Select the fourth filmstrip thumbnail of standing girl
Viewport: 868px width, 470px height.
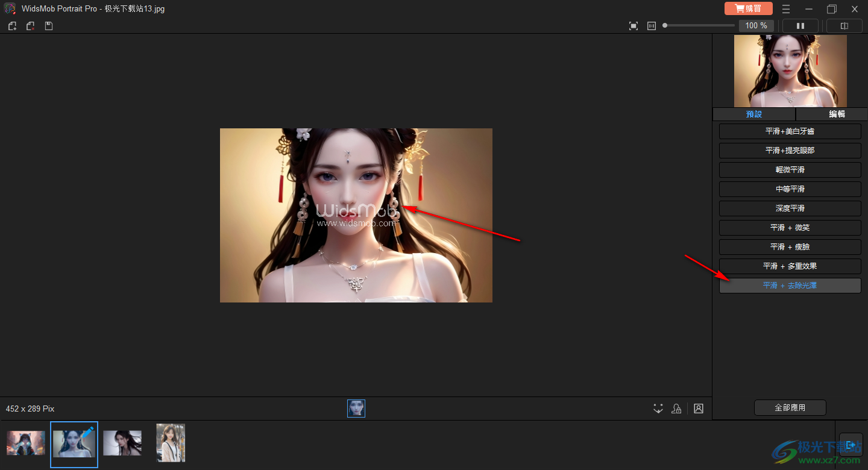pyautogui.click(x=171, y=443)
